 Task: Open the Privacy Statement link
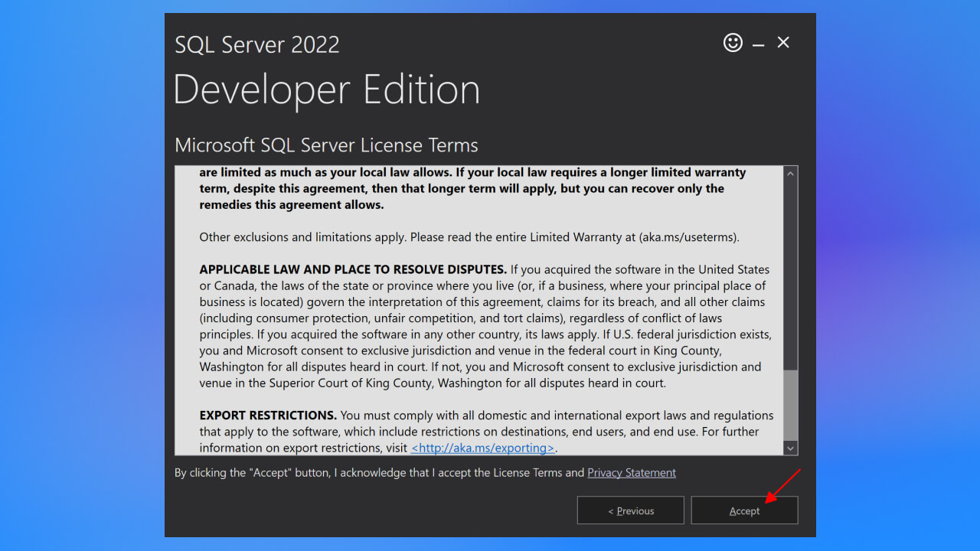[632, 473]
